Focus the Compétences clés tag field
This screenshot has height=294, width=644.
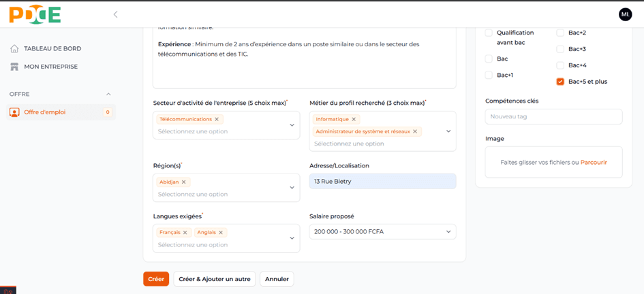click(553, 116)
